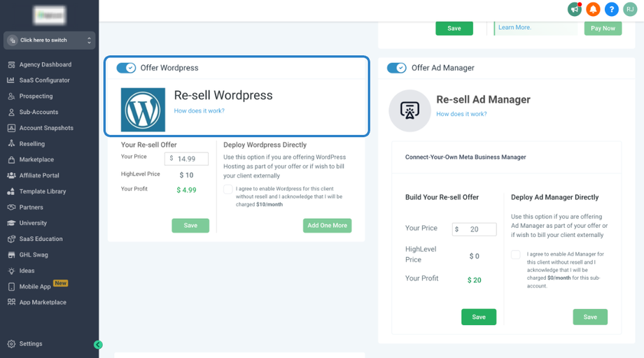Toggle the Offer Ad Manager switch
The height and width of the screenshot is (358, 644).
tap(397, 68)
